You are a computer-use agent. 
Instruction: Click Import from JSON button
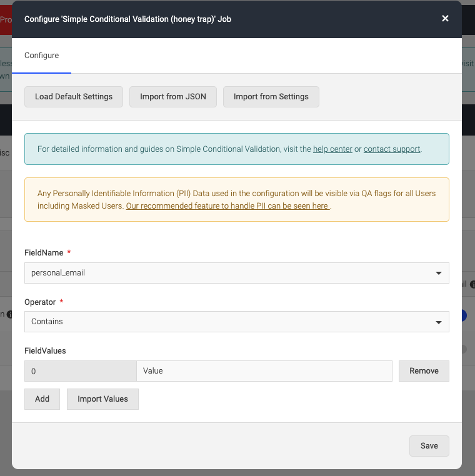tap(173, 97)
